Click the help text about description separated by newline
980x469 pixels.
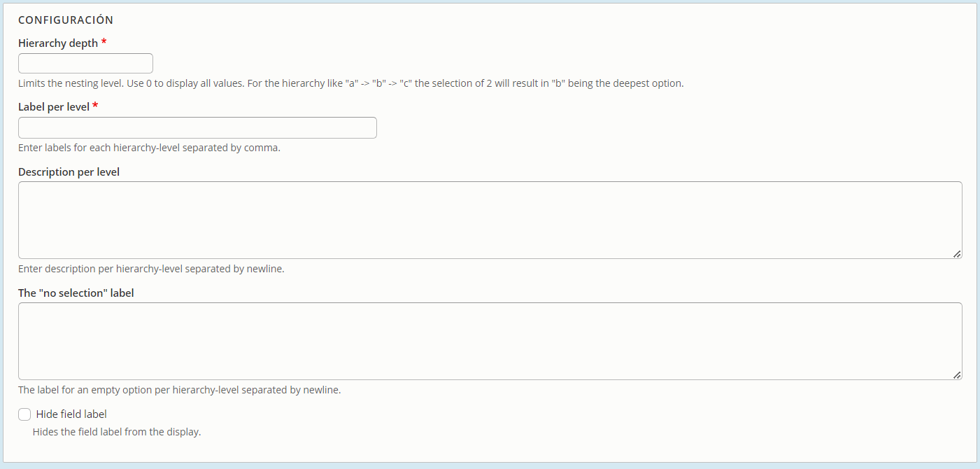(151, 269)
